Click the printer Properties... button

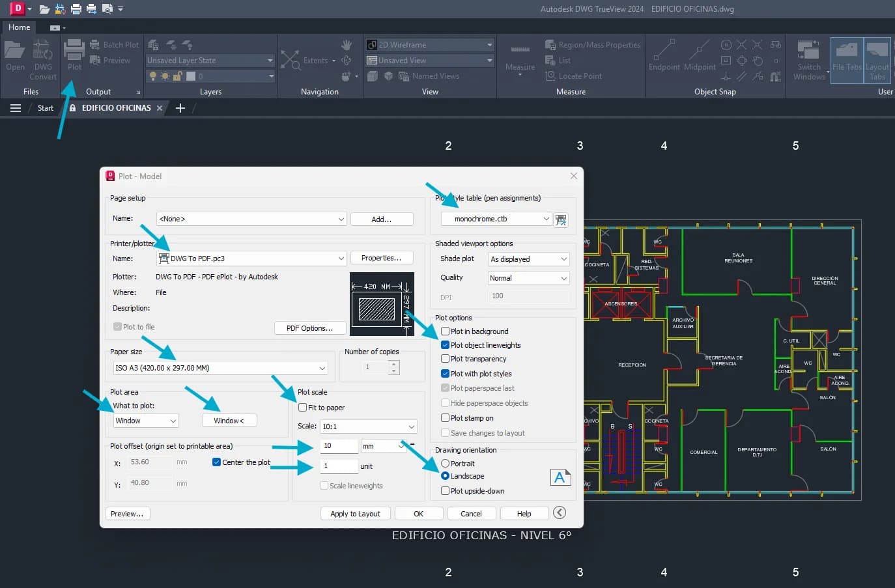382,258
